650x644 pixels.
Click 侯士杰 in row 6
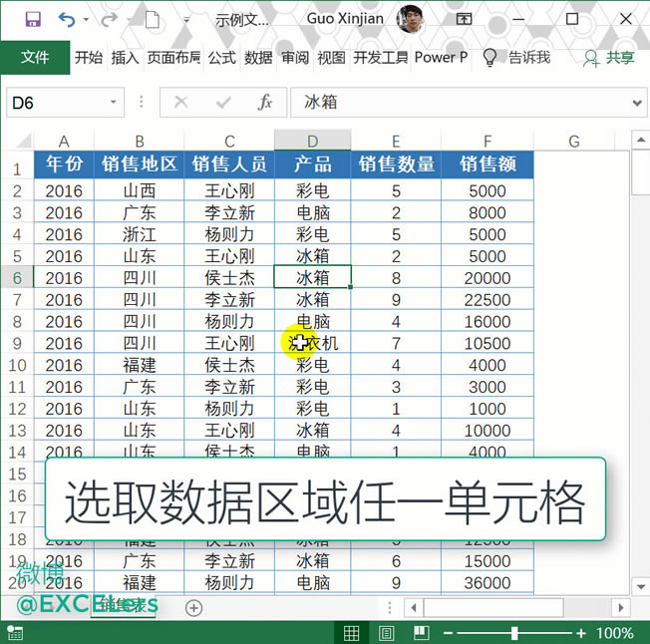(229, 278)
